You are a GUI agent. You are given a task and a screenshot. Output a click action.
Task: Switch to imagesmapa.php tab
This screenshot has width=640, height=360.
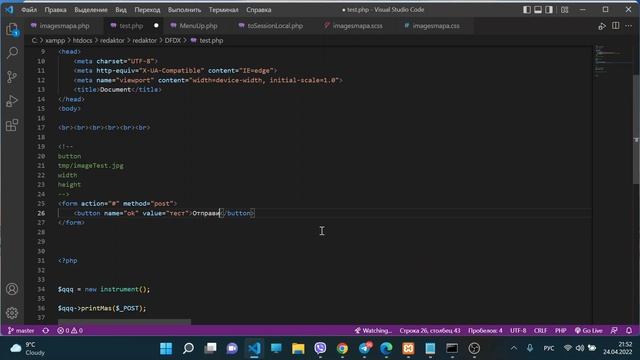pyautogui.click(x=64, y=26)
